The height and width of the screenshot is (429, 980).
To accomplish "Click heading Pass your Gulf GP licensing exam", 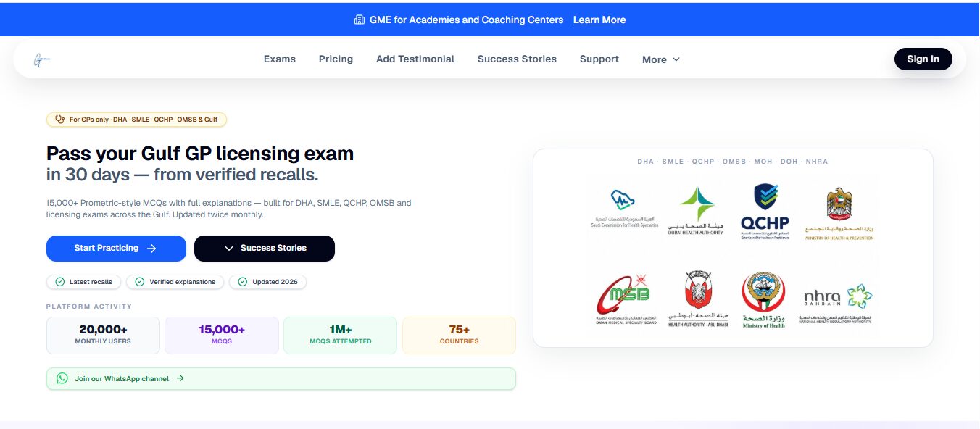I will click(200, 154).
